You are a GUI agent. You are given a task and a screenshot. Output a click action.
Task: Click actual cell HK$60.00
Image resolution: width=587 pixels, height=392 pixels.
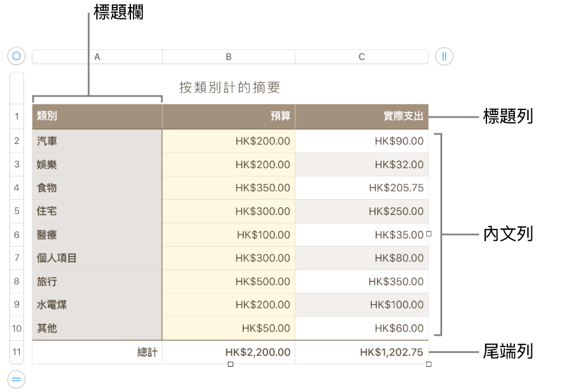click(x=362, y=328)
